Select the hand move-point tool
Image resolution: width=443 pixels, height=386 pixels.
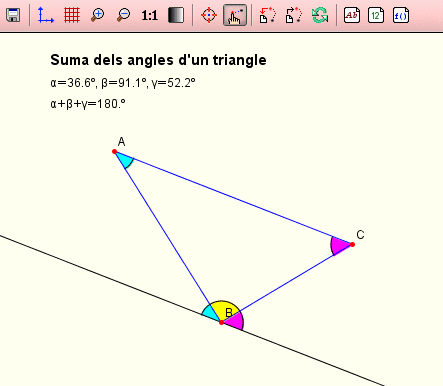pyautogui.click(x=235, y=15)
